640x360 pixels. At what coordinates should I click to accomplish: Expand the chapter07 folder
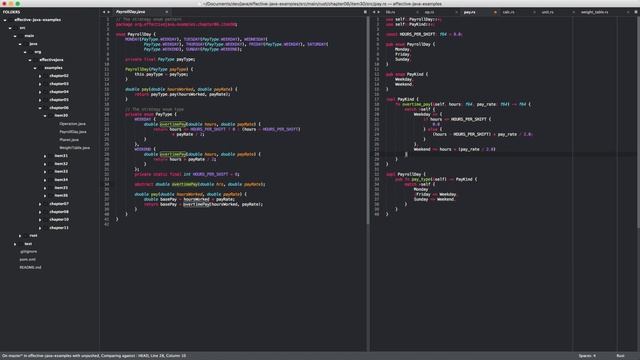[40, 204]
